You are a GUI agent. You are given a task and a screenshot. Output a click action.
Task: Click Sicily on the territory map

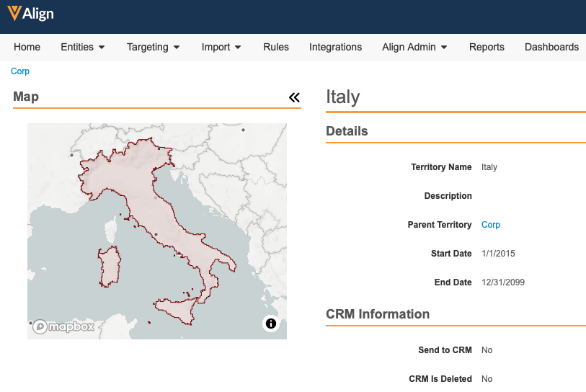180,310
